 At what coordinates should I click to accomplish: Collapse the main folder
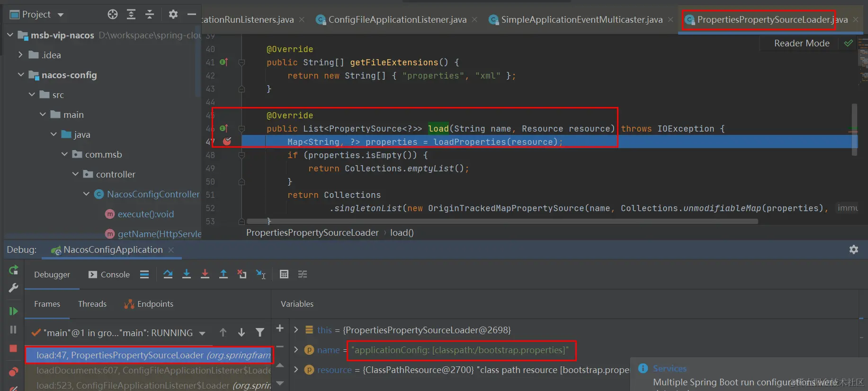43,115
